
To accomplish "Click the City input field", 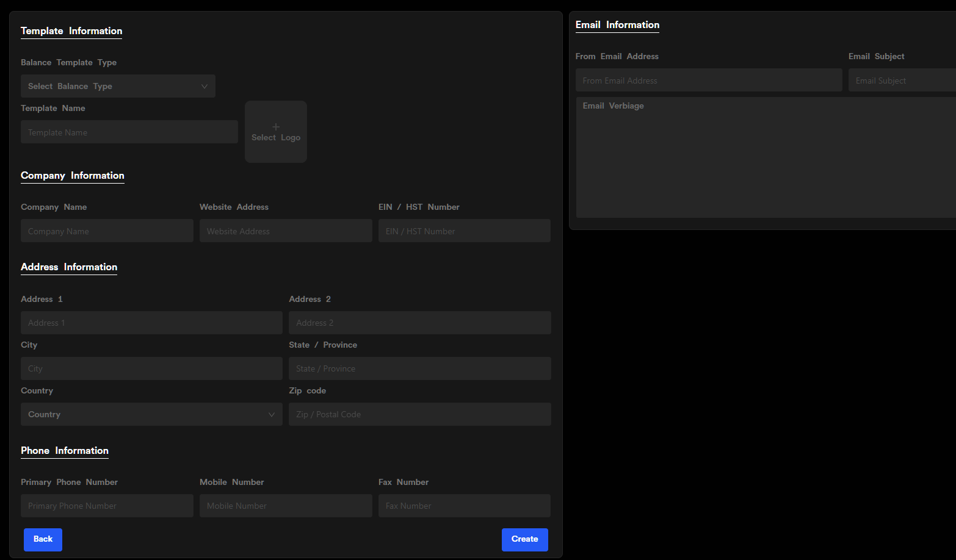I will (x=151, y=368).
